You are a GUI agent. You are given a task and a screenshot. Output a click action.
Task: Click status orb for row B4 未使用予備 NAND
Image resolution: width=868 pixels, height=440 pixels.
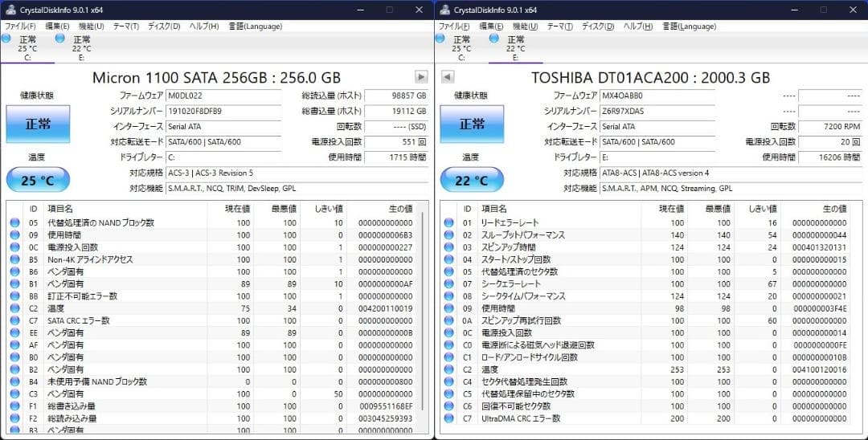pos(15,381)
